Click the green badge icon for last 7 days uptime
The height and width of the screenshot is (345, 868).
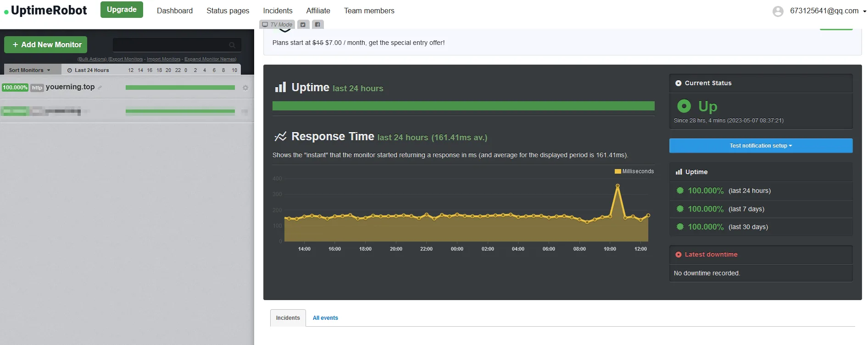point(680,208)
